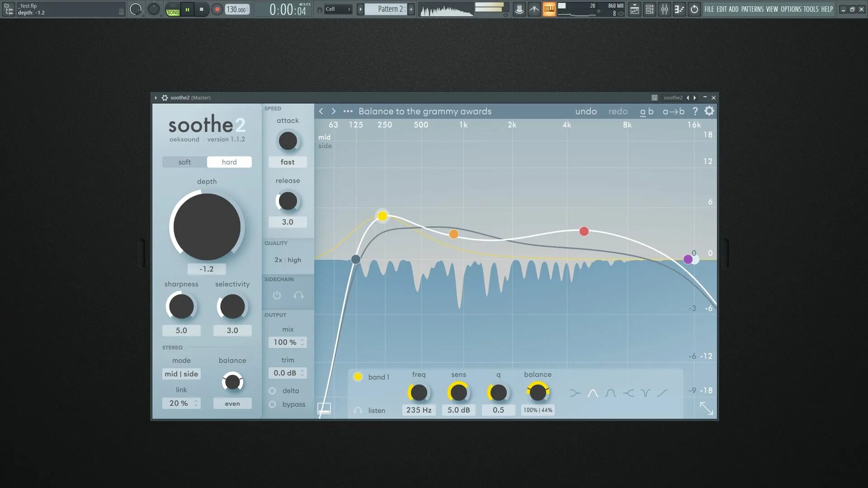Arm the record button
This screenshot has width=868, height=488.
coord(217,9)
